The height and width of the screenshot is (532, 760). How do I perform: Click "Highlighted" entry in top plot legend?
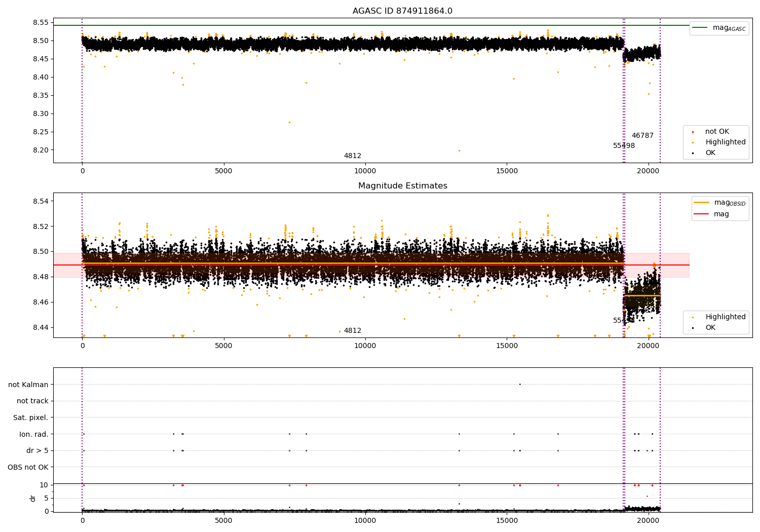coord(725,142)
